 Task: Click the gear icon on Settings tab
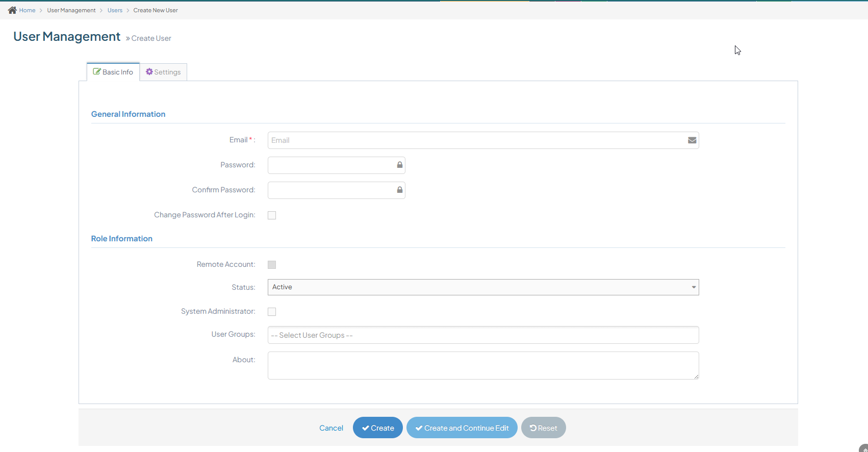click(x=149, y=72)
